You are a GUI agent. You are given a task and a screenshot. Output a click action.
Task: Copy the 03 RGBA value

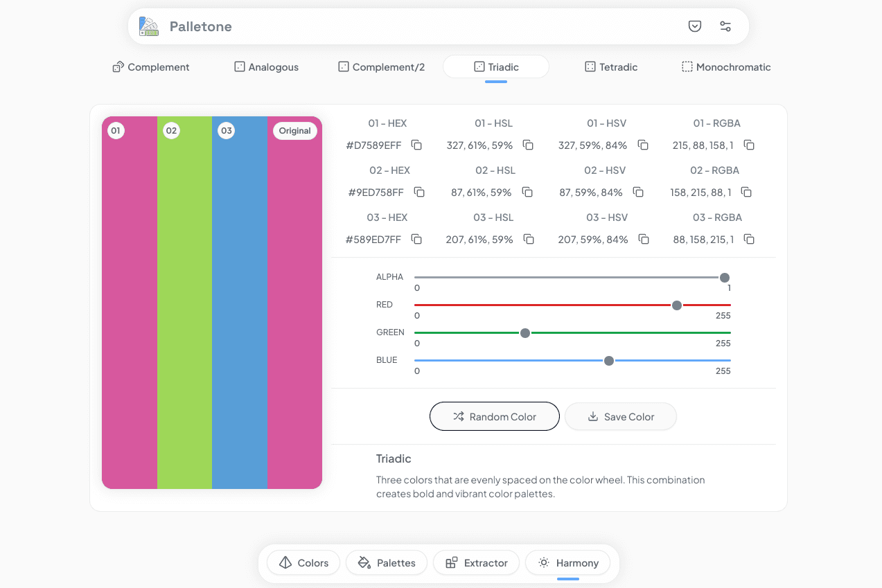pyautogui.click(x=749, y=240)
